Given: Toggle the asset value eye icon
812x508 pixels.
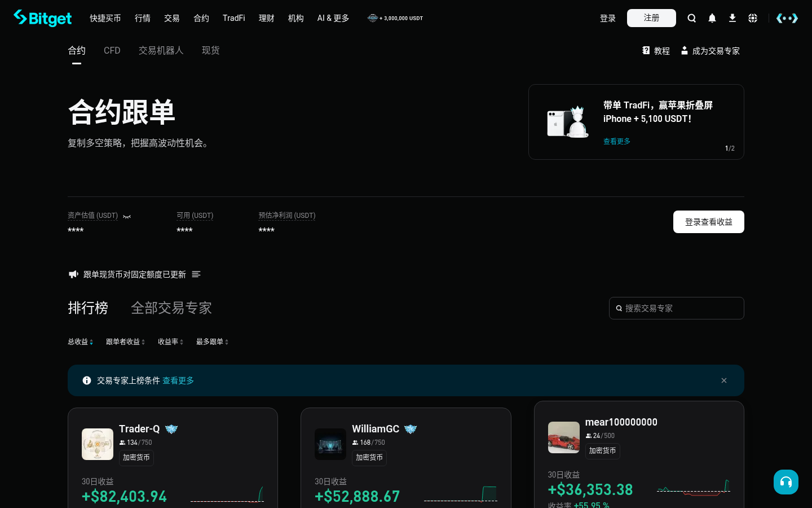Looking at the screenshot, I should (x=127, y=216).
